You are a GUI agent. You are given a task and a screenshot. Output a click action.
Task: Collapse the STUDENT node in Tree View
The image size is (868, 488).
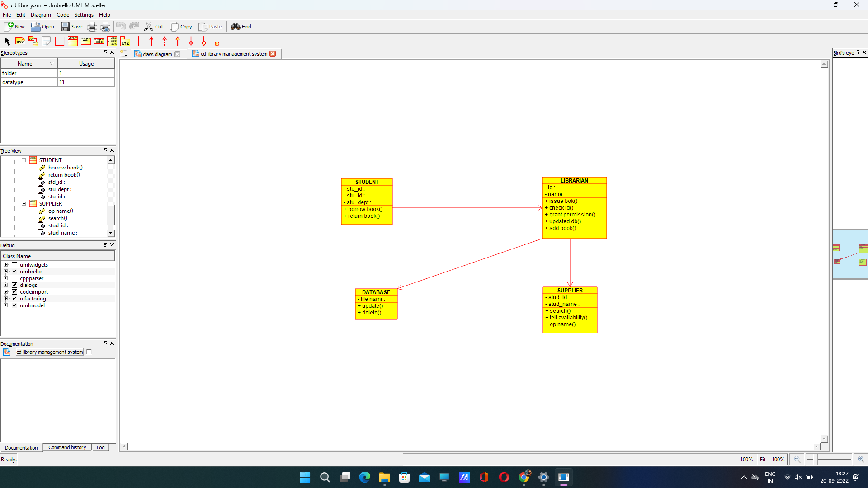tap(24, 160)
